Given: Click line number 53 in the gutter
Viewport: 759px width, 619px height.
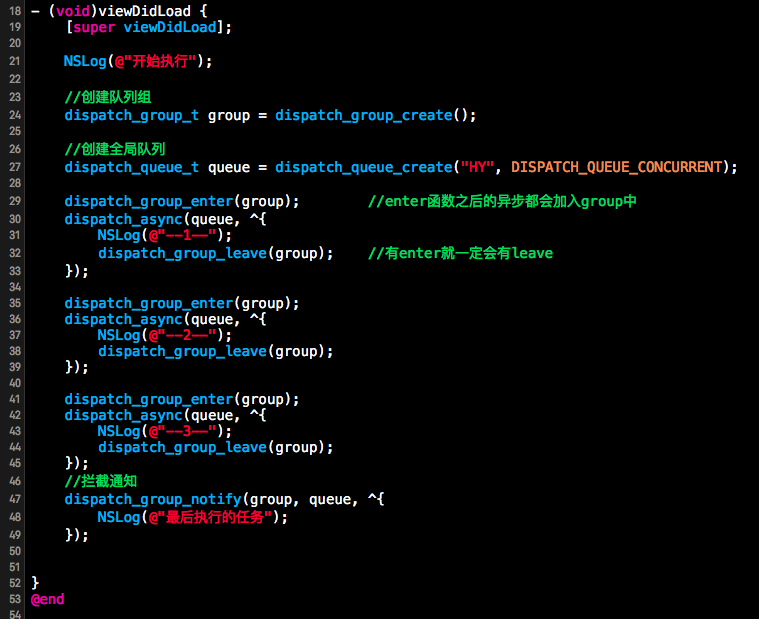Looking at the screenshot, I should (x=15, y=599).
